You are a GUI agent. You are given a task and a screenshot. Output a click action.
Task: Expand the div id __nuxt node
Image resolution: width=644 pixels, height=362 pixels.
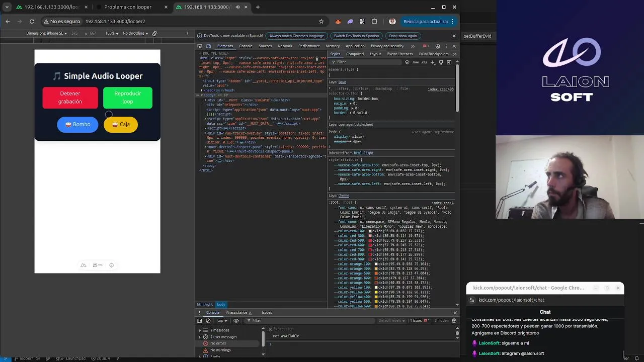click(x=205, y=100)
